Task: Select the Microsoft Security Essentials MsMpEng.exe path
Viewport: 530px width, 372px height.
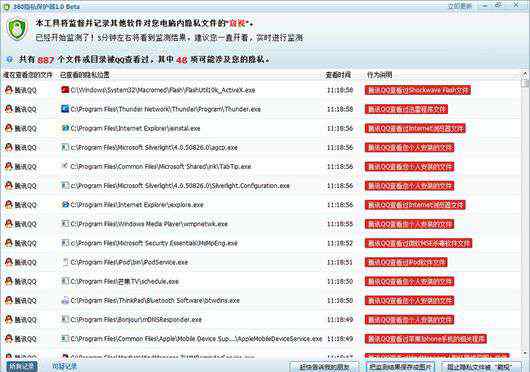Action: 154,243
